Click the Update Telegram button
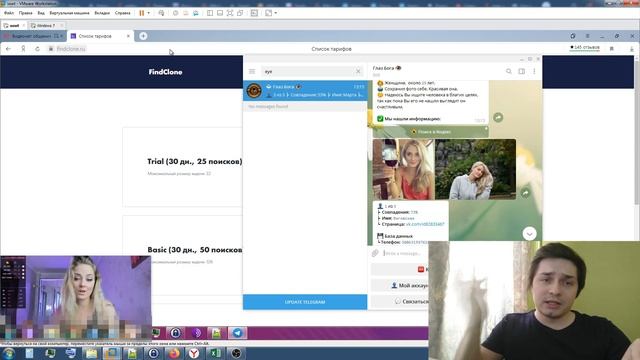 pyautogui.click(x=305, y=302)
